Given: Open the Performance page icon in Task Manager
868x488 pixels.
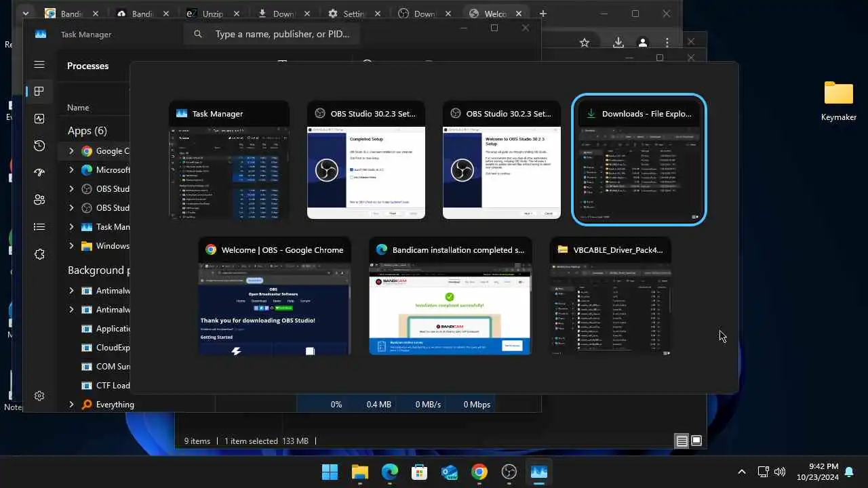Looking at the screenshot, I should (x=39, y=119).
